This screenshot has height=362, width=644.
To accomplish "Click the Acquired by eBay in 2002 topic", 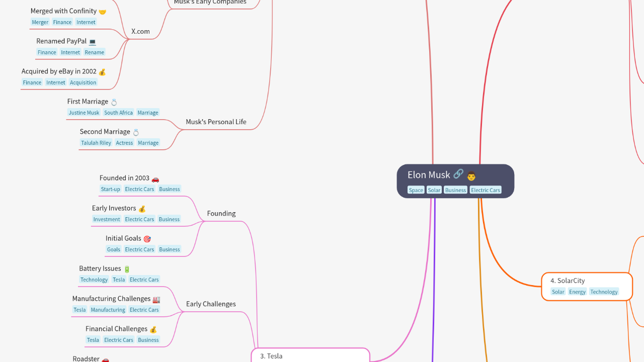I will coord(59,71).
